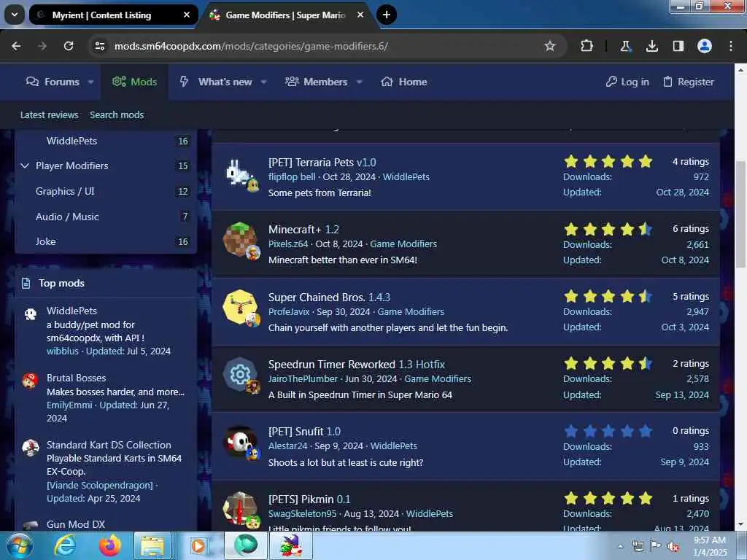Click the Brutal Bosses Mario icon
The width and height of the screenshot is (747, 560).
pos(31,381)
